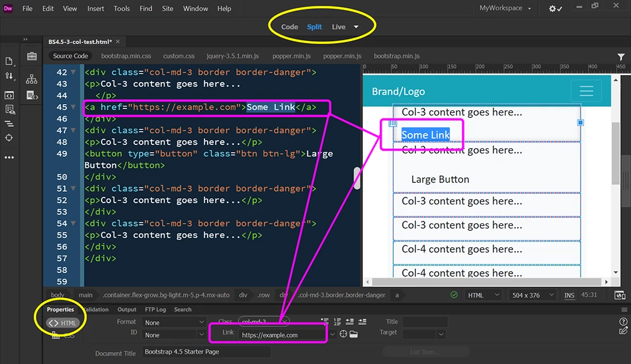Click the file management up-down arrows icon
Screen dimensions: 631x364
click(x=9, y=76)
